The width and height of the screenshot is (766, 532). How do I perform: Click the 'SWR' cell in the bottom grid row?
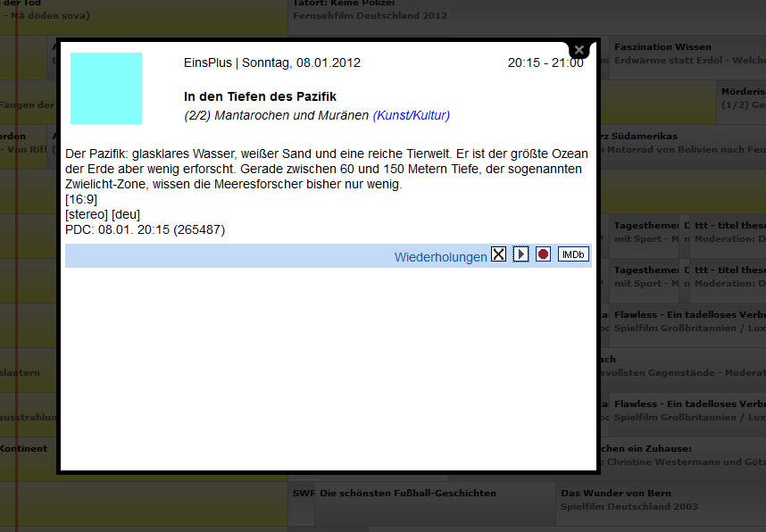click(x=302, y=503)
